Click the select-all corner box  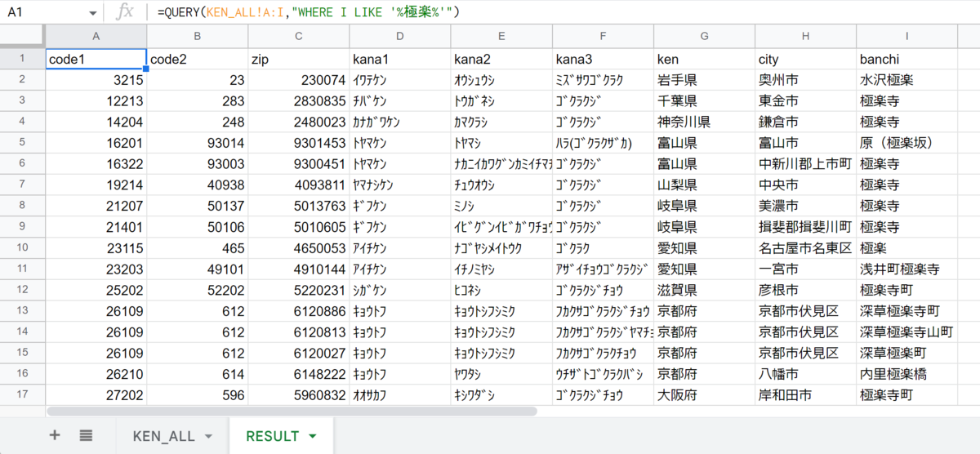coord(23,36)
